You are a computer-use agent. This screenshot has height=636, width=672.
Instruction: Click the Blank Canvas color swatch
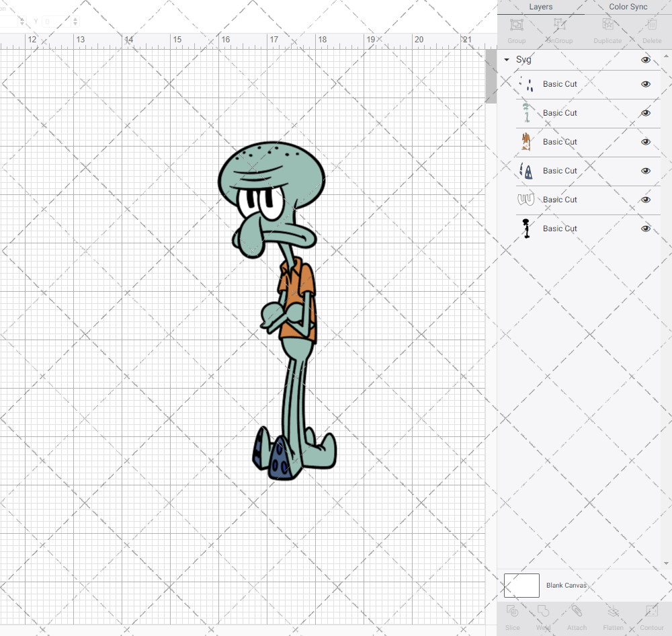pos(521,586)
